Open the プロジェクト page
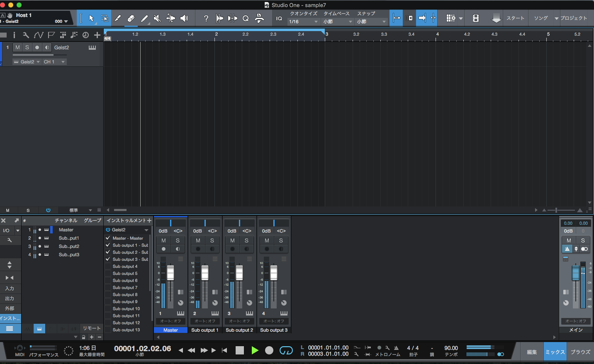Screen dimensions: 594x364 574,18
